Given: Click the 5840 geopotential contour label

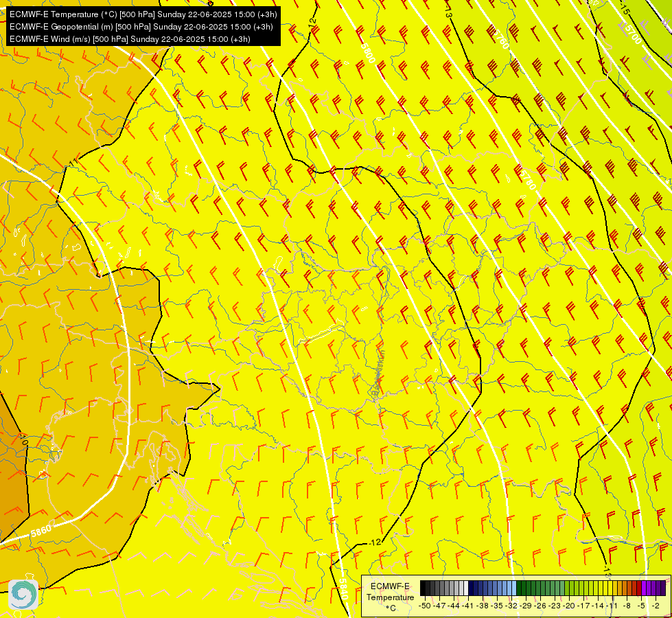Looking at the screenshot, I should coord(344,589).
